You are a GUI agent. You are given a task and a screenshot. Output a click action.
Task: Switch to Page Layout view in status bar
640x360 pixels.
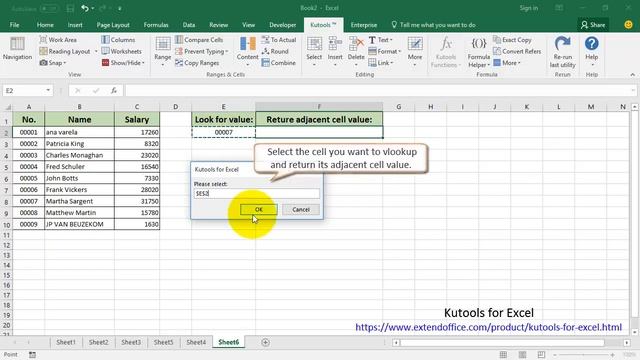pyautogui.click(x=522, y=355)
